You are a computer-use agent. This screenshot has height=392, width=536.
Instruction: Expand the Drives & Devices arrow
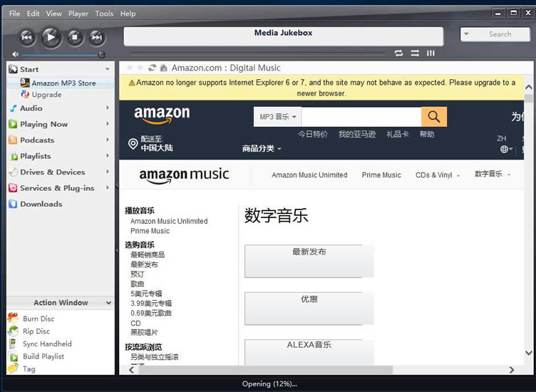[x=108, y=172]
